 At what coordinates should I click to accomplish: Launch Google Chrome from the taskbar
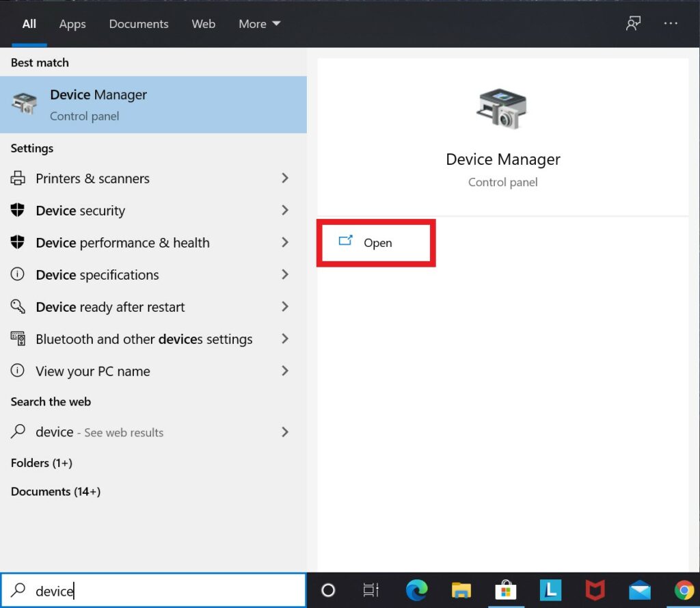click(684, 590)
